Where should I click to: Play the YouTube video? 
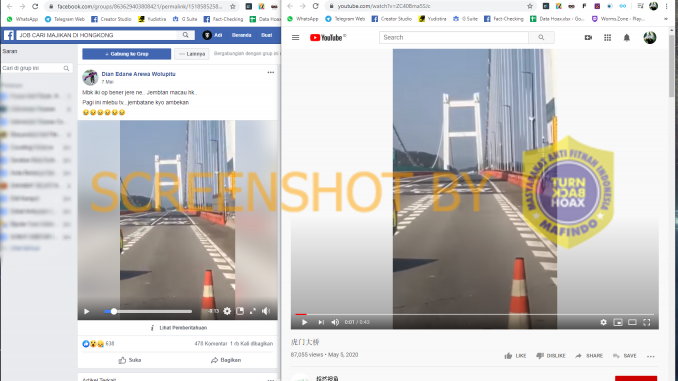[304, 322]
